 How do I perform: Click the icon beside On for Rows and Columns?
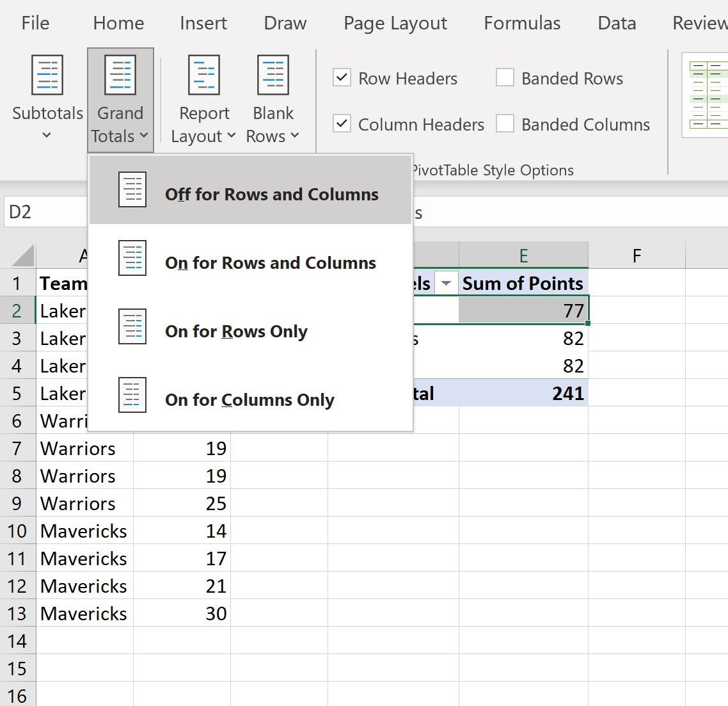point(132,259)
